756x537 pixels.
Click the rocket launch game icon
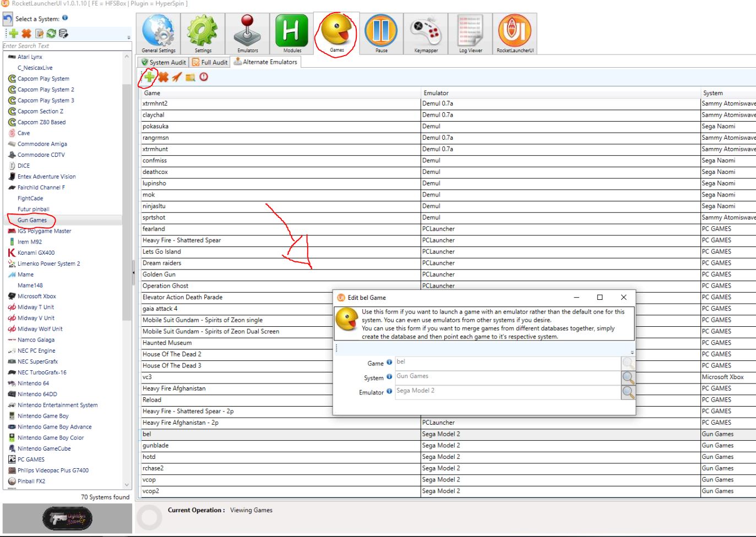tap(177, 77)
